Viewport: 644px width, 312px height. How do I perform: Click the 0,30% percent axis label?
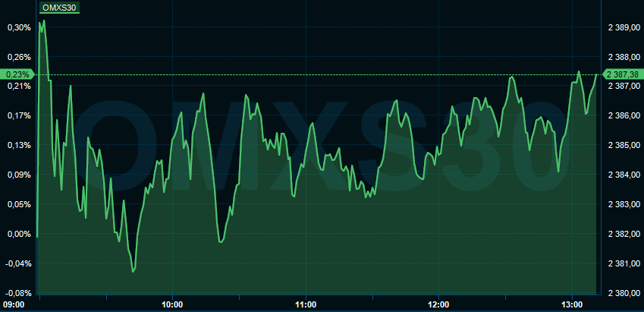click(x=19, y=27)
